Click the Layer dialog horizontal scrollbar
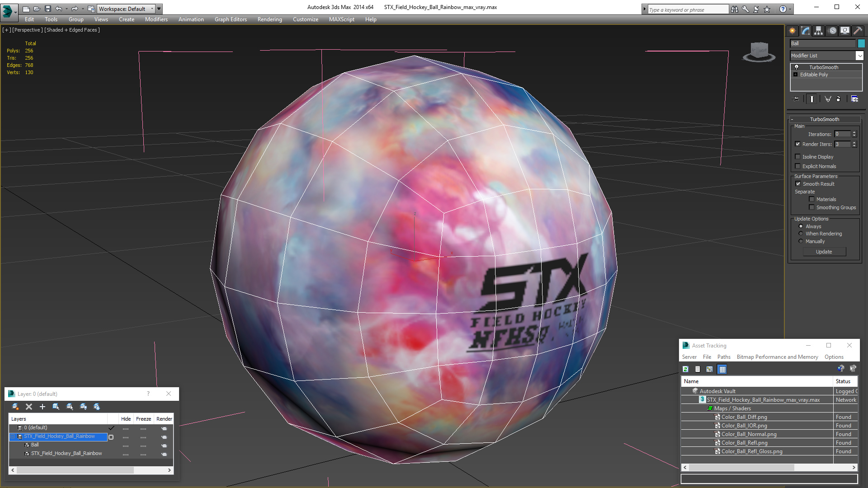This screenshot has width=868, height=488. pos(91,470)
